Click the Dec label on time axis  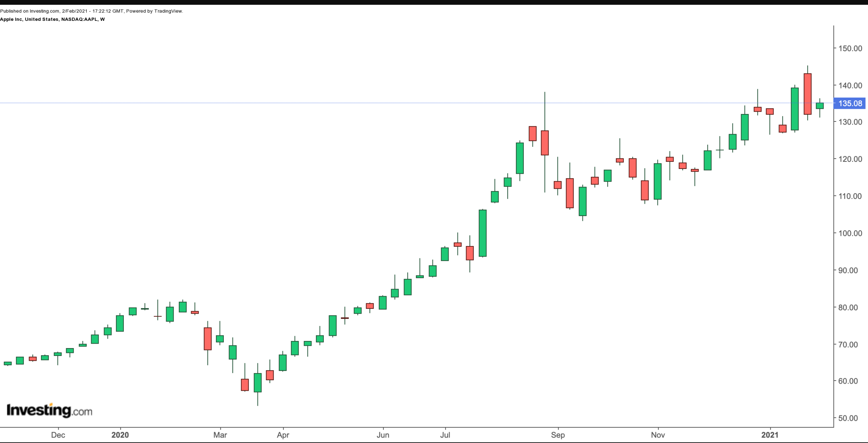pyautogui.click(x=58, y=435)
